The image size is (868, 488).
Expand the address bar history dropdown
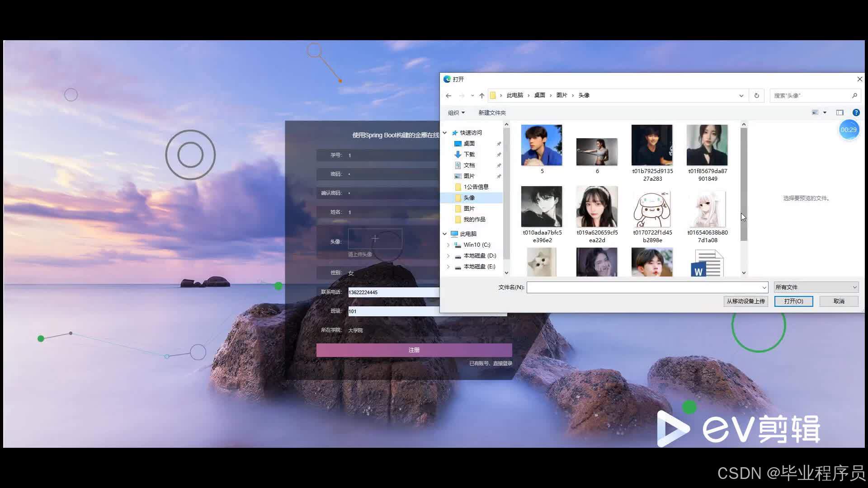point(741,95)
